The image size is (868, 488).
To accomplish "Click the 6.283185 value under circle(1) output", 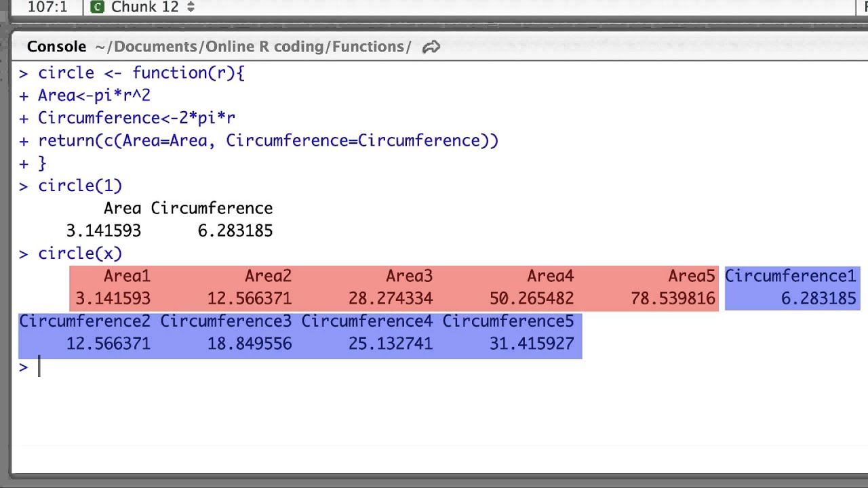I will click(235, 230).
